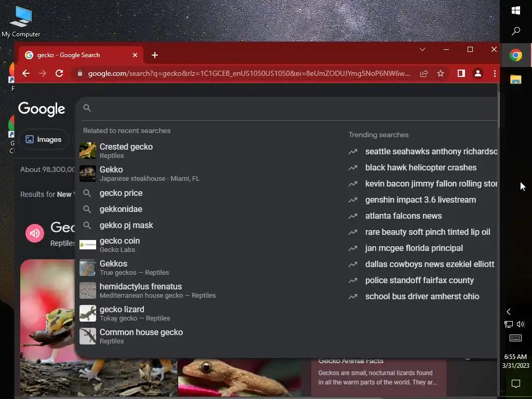
Task: Click the magnifier icon in search box
Action: click(87, 108)
